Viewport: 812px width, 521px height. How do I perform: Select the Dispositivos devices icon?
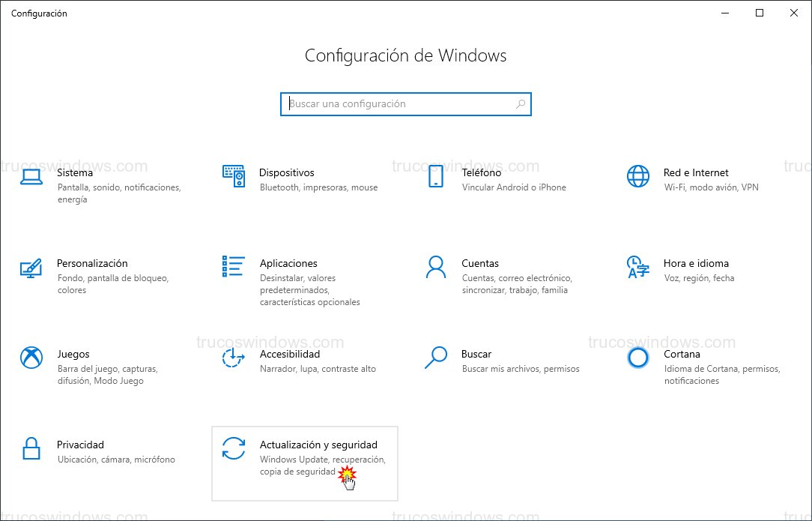[234, 177]
